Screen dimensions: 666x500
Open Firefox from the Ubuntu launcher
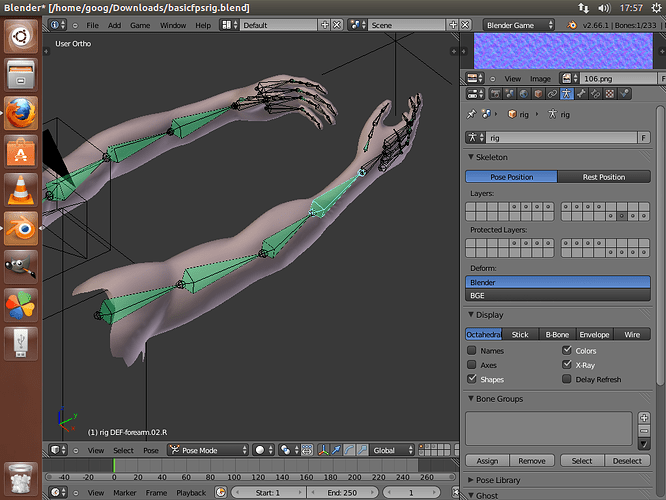(21, 113)
